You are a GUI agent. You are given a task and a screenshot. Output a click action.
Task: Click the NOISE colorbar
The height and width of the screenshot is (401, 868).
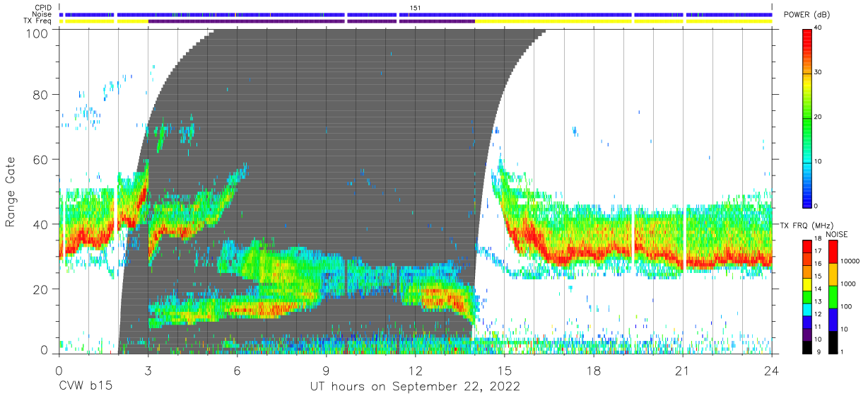pyautogui.click(x=833, y=296)
